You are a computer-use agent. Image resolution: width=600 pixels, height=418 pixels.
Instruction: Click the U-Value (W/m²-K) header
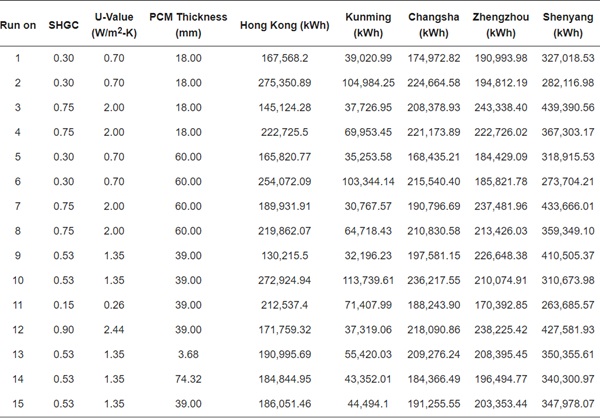pyautogui.click(x=114, y=25)
